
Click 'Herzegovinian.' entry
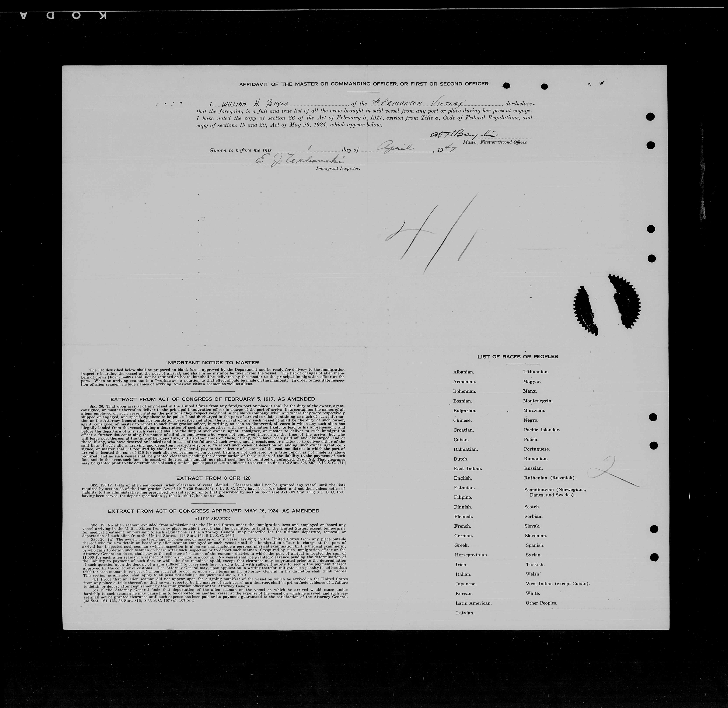coord(471,555)
